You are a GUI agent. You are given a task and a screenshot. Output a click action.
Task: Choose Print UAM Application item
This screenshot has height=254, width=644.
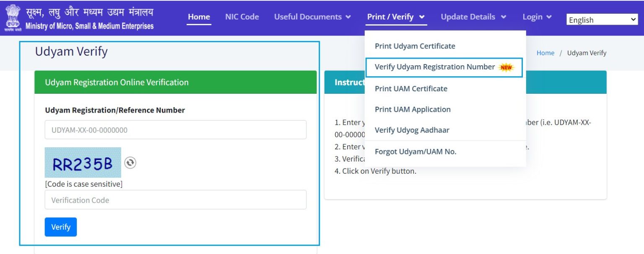click(x=413, y=110)
